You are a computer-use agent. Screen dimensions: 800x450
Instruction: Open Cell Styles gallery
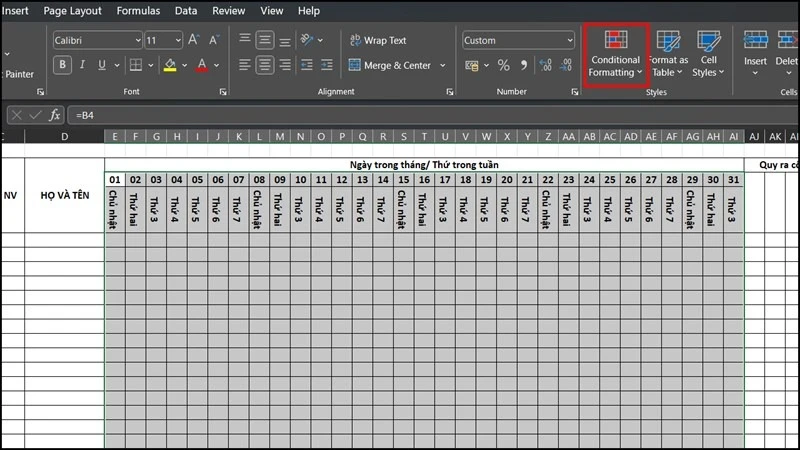click(x=708, y=54)
